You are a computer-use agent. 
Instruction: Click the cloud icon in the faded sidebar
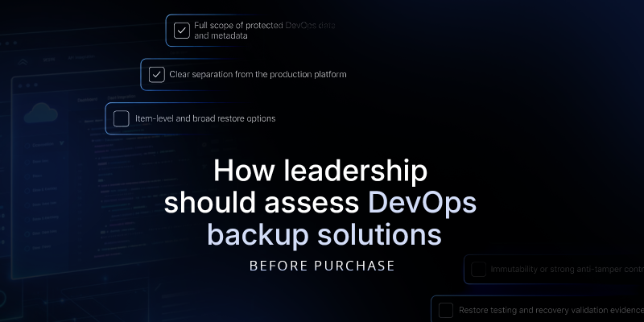point(41,113)
